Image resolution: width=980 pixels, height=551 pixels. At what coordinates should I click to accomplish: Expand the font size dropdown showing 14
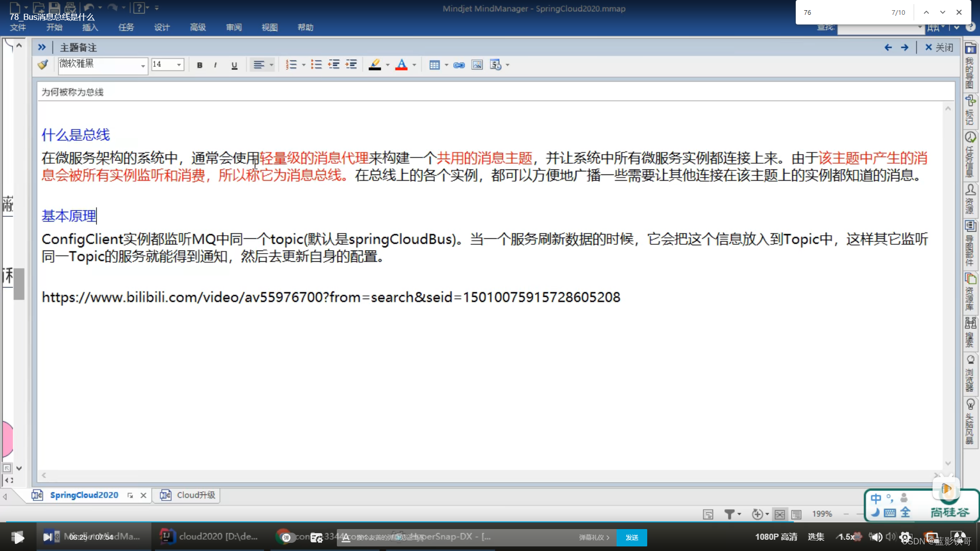coord(179,64)
